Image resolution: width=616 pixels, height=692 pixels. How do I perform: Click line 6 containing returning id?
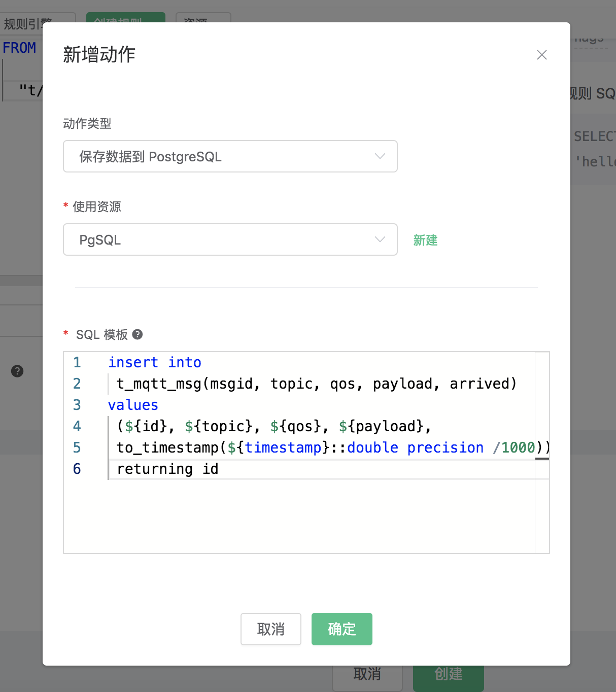coord(167,469)
